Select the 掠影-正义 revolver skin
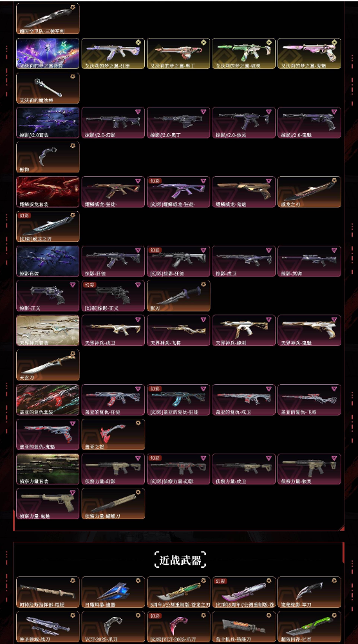Screen dimensions: 358x644 coord(48,296)
